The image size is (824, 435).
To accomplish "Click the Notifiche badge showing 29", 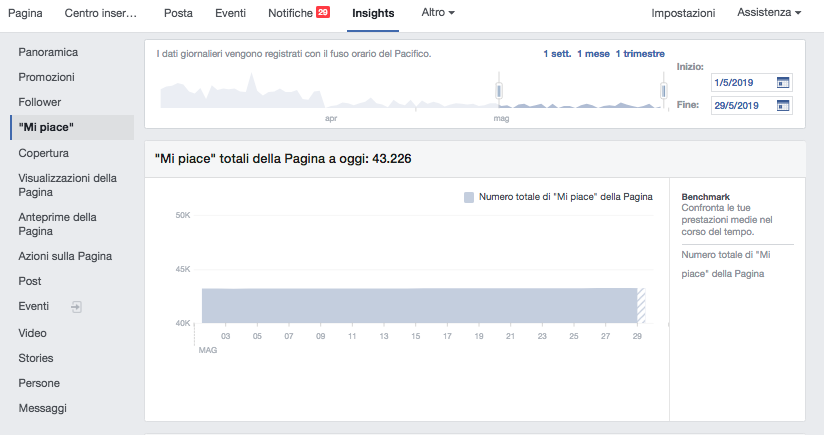I will point(323,13).
